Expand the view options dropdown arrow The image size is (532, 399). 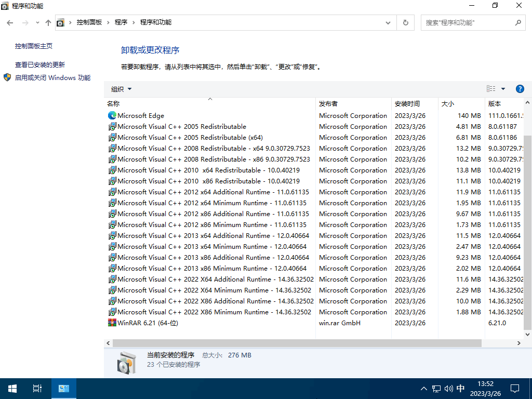503,89
